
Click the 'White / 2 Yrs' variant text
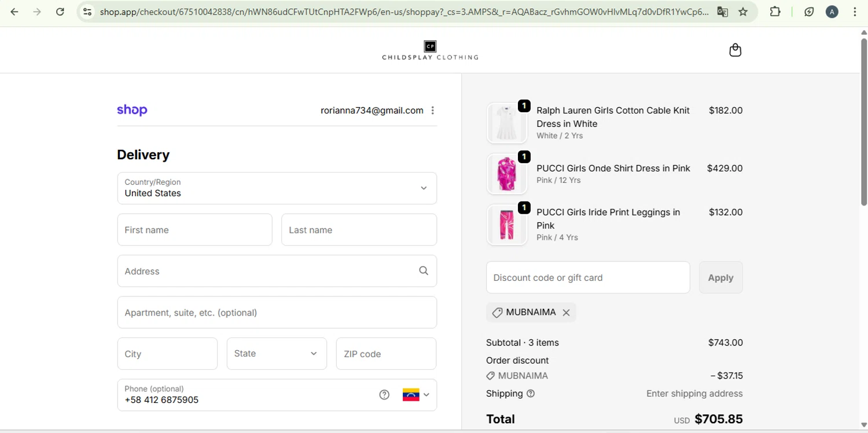pyautogui.click(x=560, y=135)
